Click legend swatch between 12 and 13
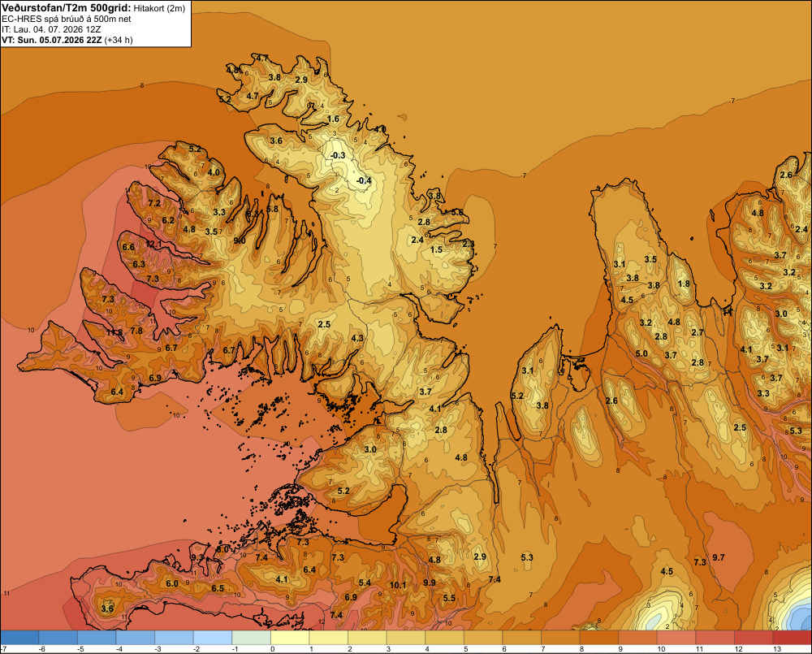Screen dimensions: 812x654 coord(754,638)
